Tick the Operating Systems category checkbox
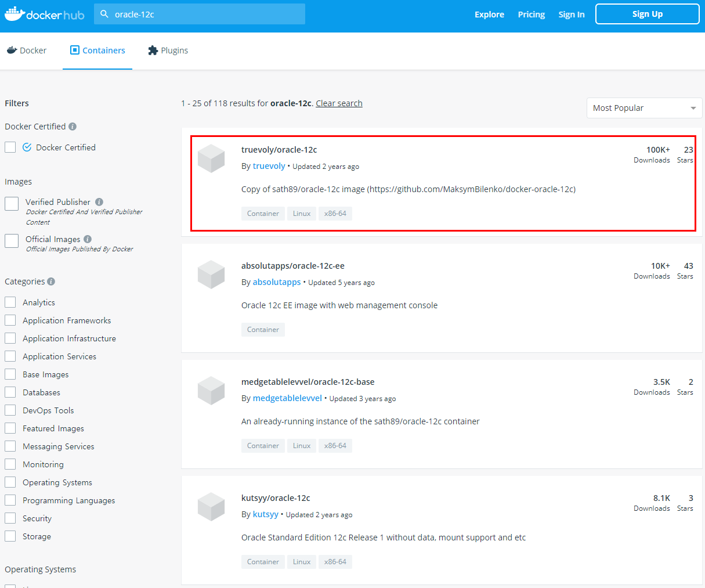 (x=10, y=482)
